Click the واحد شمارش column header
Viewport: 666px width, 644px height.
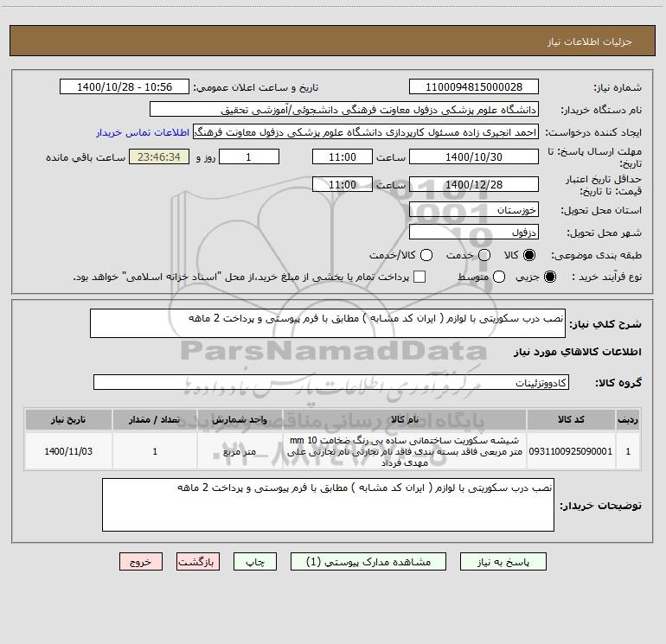click(x=240, y=419)
